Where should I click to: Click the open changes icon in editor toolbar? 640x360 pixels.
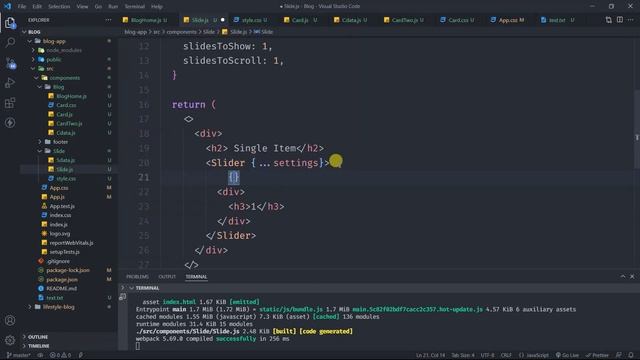[x=609, y=20]
